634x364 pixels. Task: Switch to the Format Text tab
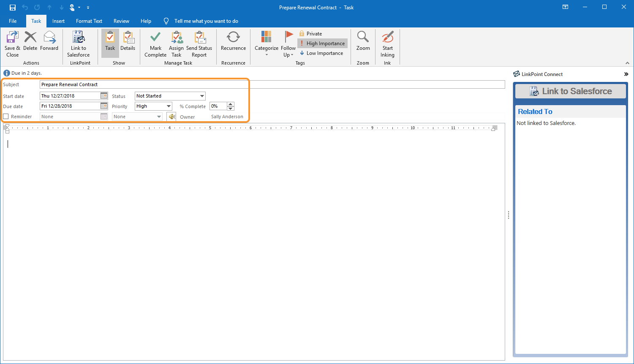89,21
